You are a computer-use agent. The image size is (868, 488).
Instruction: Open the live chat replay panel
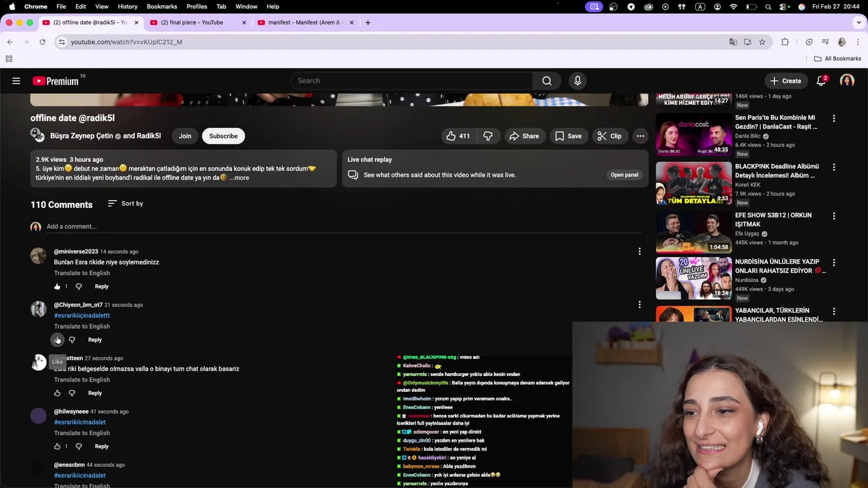[624, 175]
